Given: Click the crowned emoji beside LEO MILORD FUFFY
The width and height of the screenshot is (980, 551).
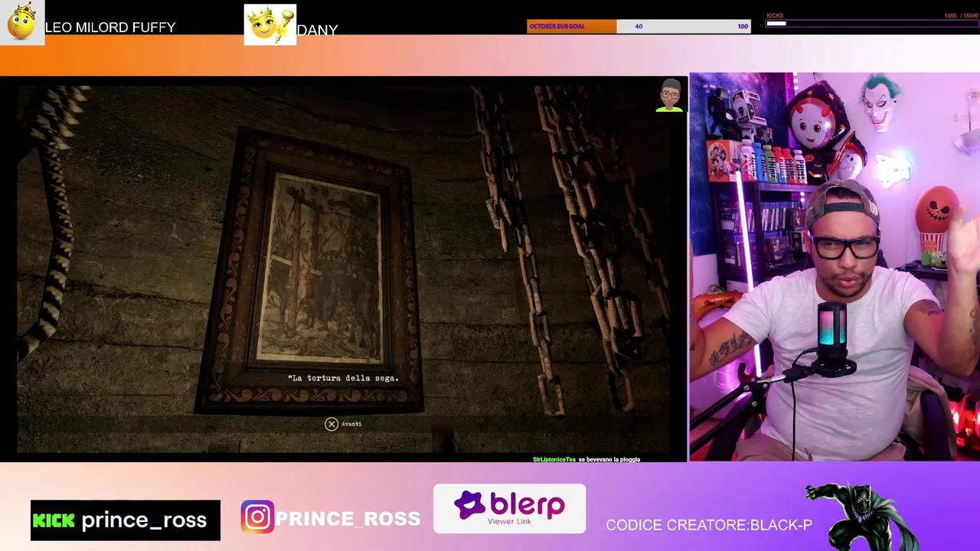Looking at the screenshot, I should click(x=22, y=22).
